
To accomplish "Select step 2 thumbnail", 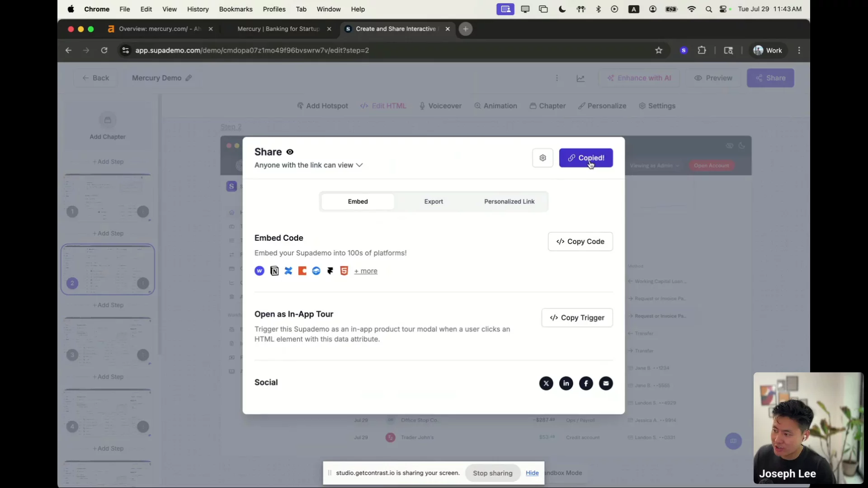I will coord(108,269).
